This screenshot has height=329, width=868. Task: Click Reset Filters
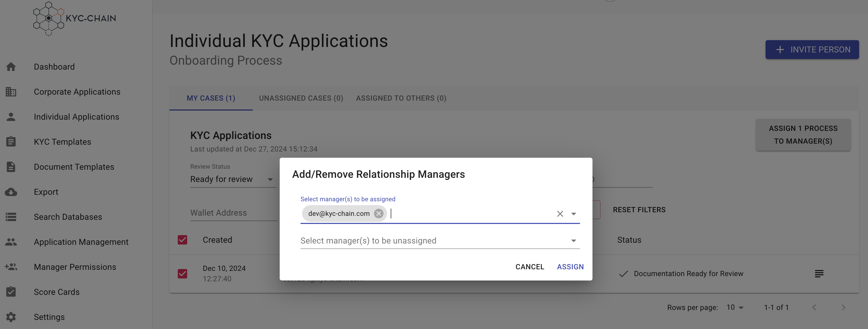click(x=639, y=210)
